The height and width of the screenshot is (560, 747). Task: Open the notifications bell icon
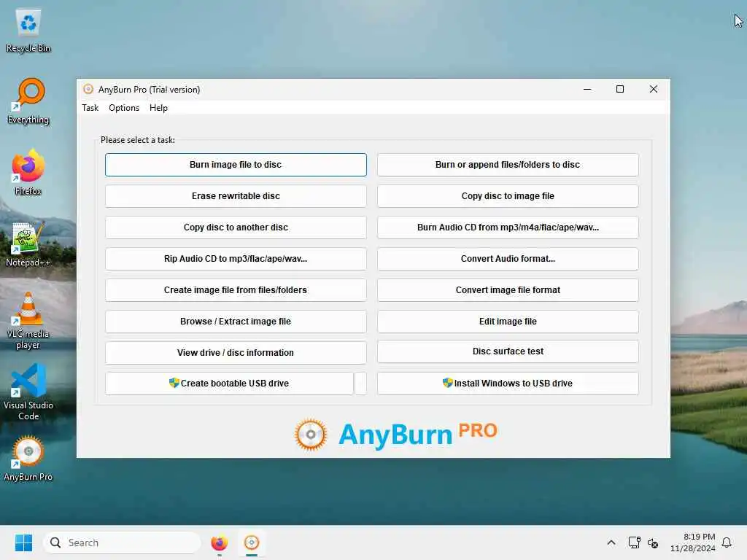click(727, 542)
